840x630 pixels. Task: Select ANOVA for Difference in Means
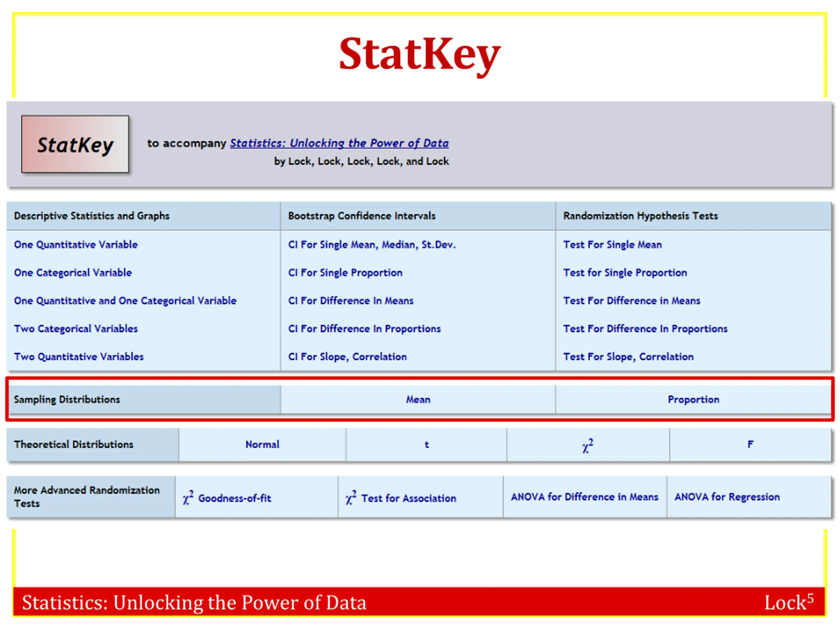[584, 497]
